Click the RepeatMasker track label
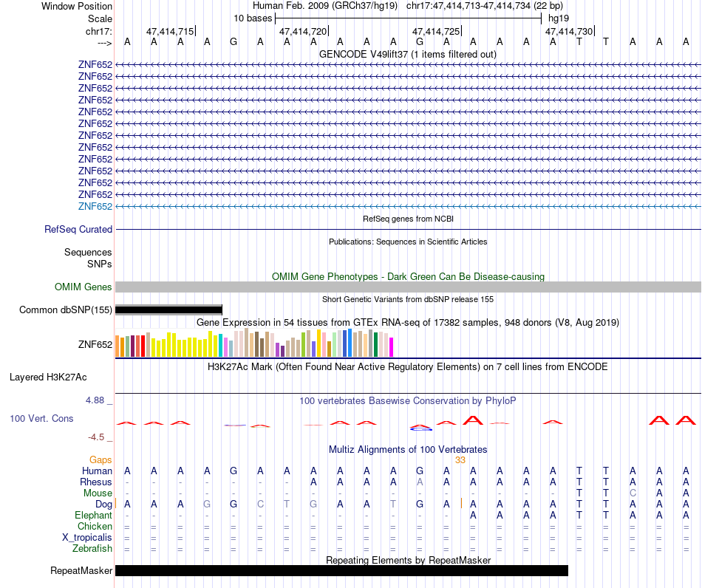702x588 pixels. point(81,570)
